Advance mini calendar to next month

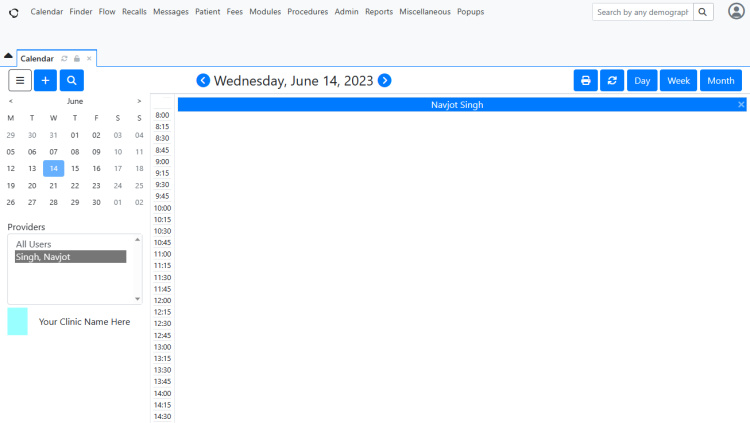point(139,101)
